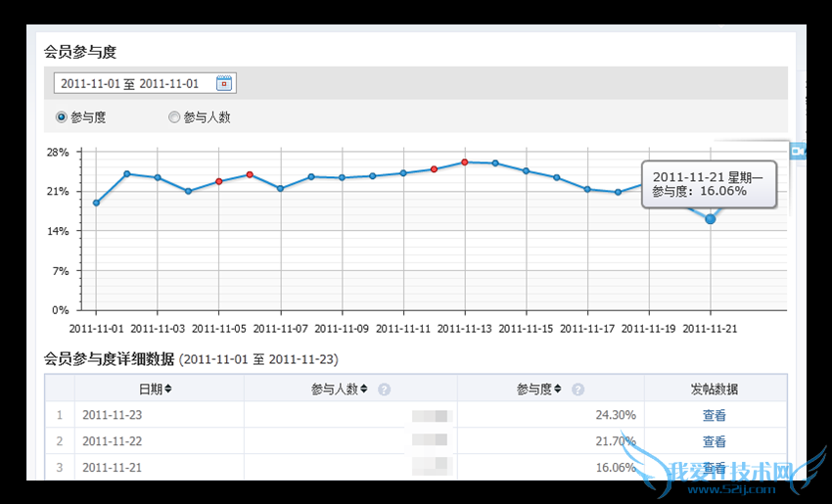Click the data point at 2011-11-02
The height and width of the screenshot is (504, 832).
tap(127, 173)
